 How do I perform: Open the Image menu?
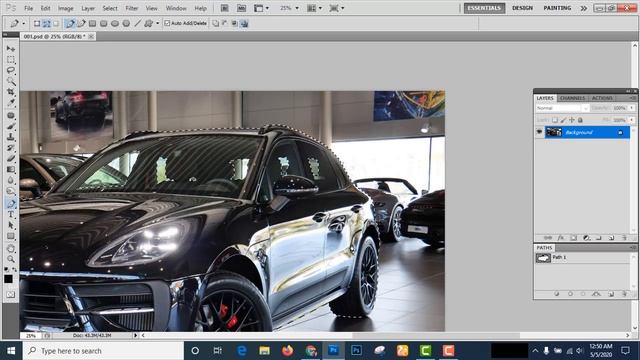click(x=65, y=8)
